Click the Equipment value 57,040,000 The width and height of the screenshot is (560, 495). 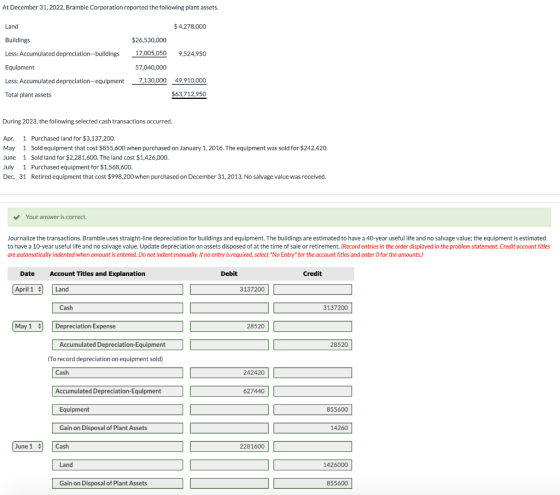click(151, 67)
